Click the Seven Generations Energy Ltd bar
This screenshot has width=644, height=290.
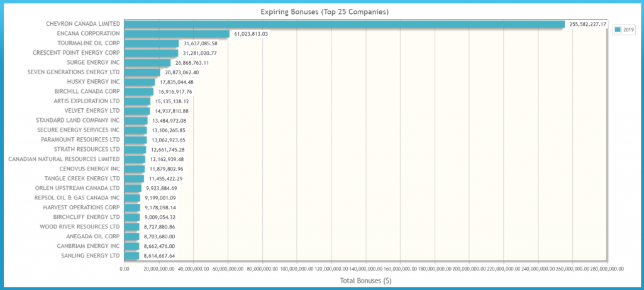[x=142, y=72]
